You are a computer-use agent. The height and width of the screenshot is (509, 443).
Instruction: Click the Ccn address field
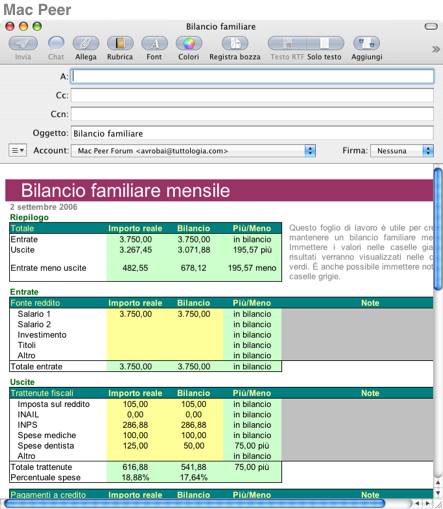click(252, 114)
